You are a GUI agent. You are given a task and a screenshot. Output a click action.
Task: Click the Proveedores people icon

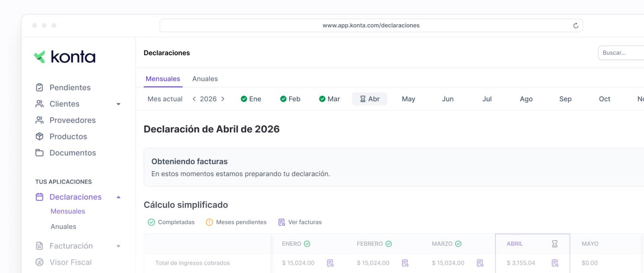[39, 120]
